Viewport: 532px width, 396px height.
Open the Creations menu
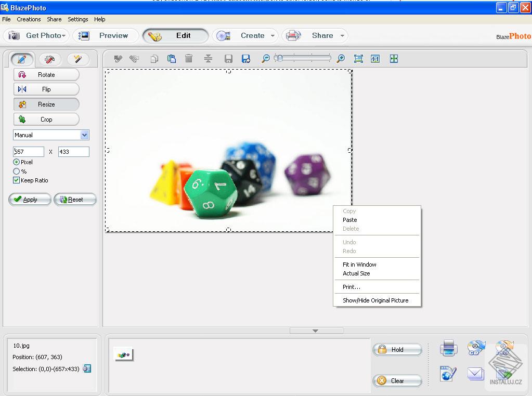pos(29,19)
